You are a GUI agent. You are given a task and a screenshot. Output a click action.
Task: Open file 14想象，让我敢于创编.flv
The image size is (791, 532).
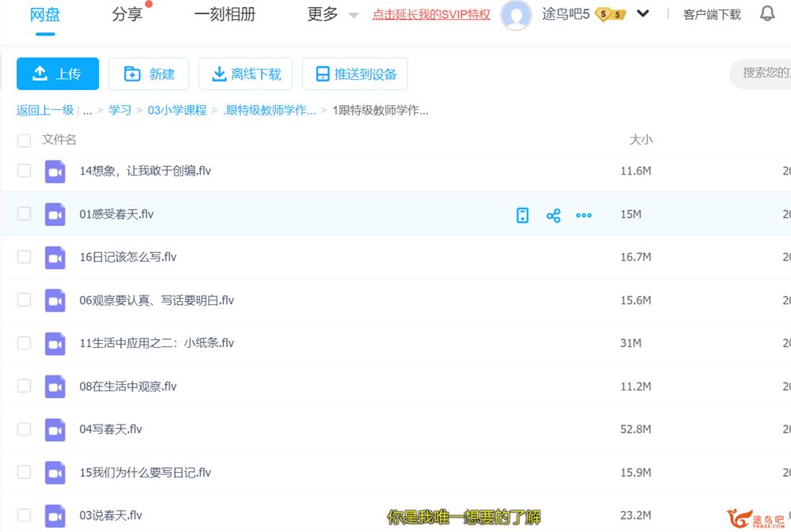pos(146,171)
